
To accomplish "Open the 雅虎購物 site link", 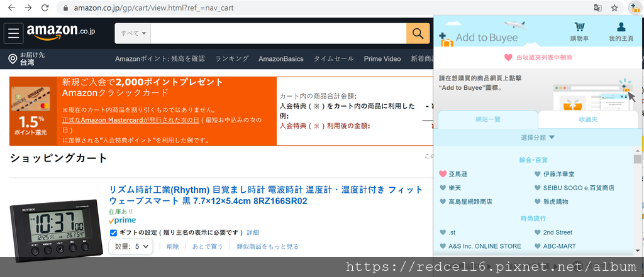I will click(x=556, y=202).
